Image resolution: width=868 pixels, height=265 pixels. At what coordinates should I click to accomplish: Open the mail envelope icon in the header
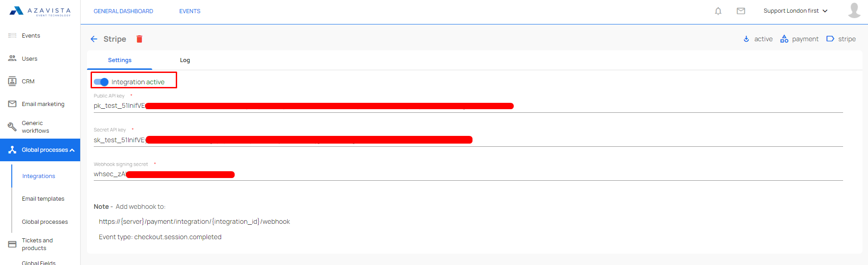[x=741, y=11]
